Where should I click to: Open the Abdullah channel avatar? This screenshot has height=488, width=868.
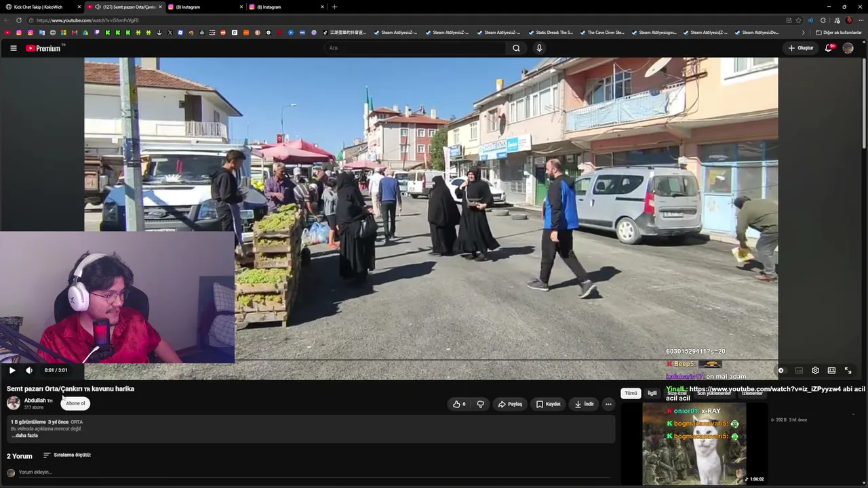14,403
